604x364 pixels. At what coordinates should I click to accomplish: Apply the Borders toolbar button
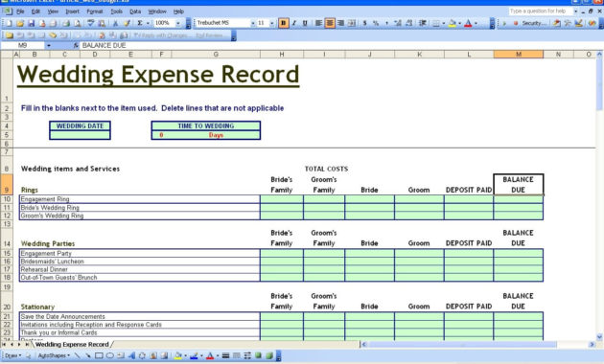(435, 24)
